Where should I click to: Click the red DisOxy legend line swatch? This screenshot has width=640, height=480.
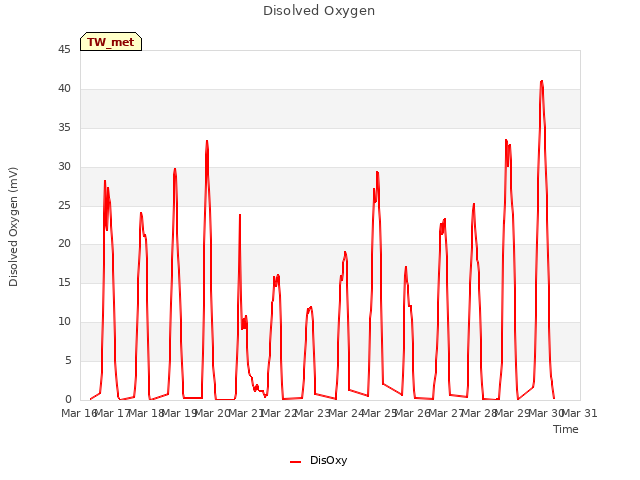coord(295,462)
